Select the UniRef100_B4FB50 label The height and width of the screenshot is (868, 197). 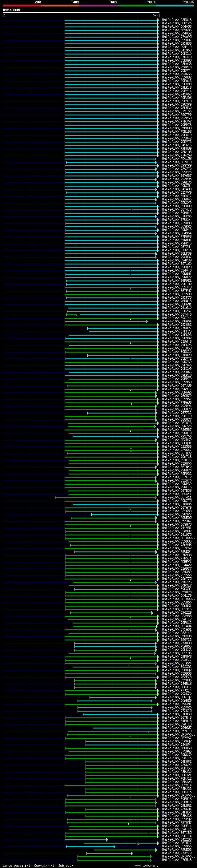point(177,812)
